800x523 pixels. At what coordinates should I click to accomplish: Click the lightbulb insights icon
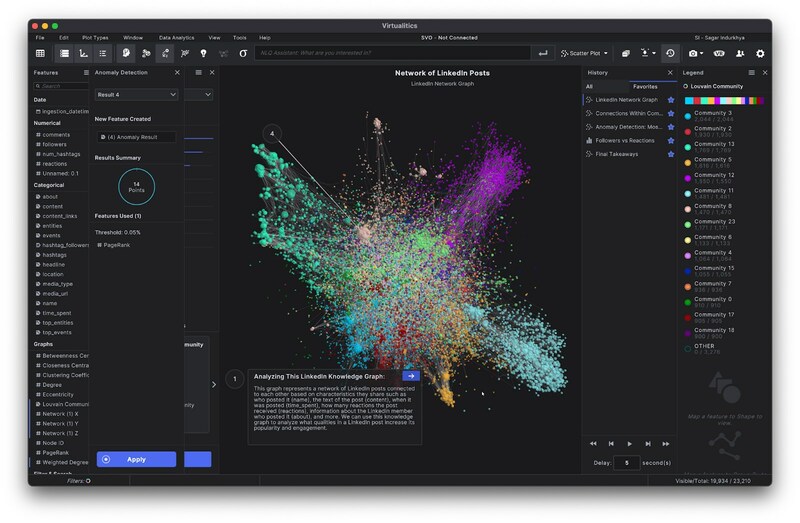(x=203, y=53)
